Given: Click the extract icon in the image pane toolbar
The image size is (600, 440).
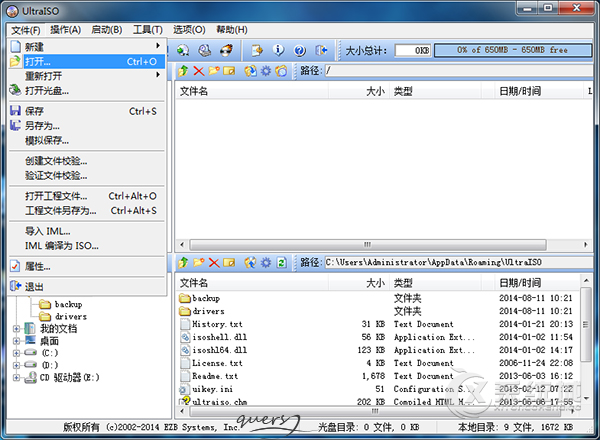Looking at the screenshot, I should [x=251, y=71].
